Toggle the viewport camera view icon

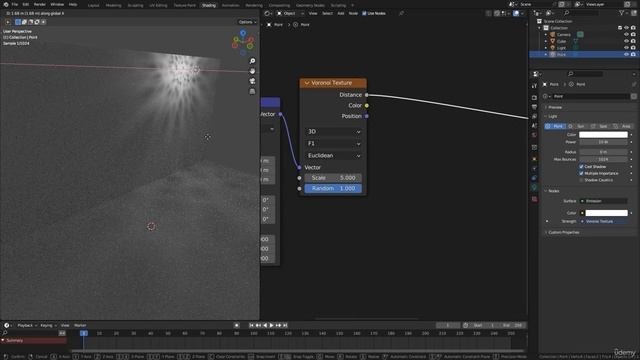pyautogui.click(x=252, y=81)
